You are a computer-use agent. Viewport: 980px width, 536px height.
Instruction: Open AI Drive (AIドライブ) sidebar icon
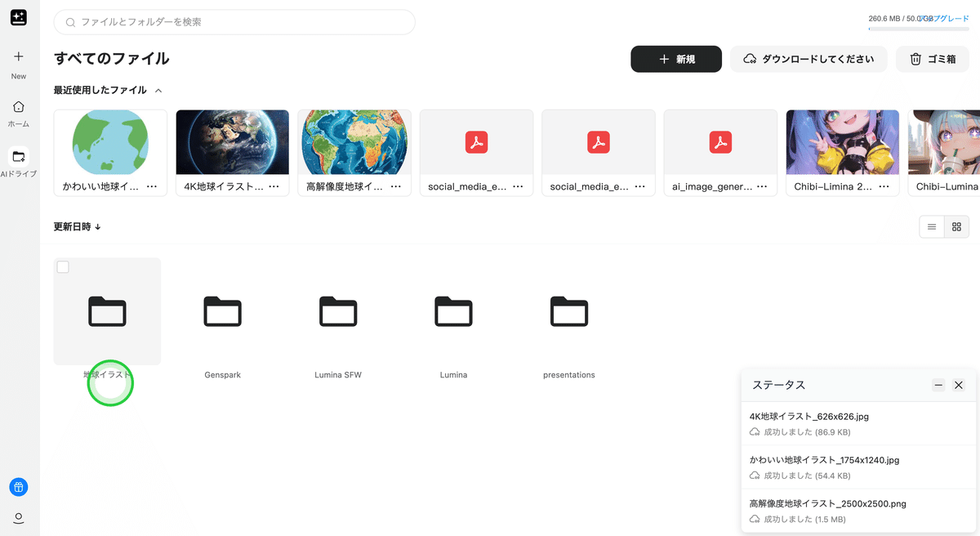(19, 156)
